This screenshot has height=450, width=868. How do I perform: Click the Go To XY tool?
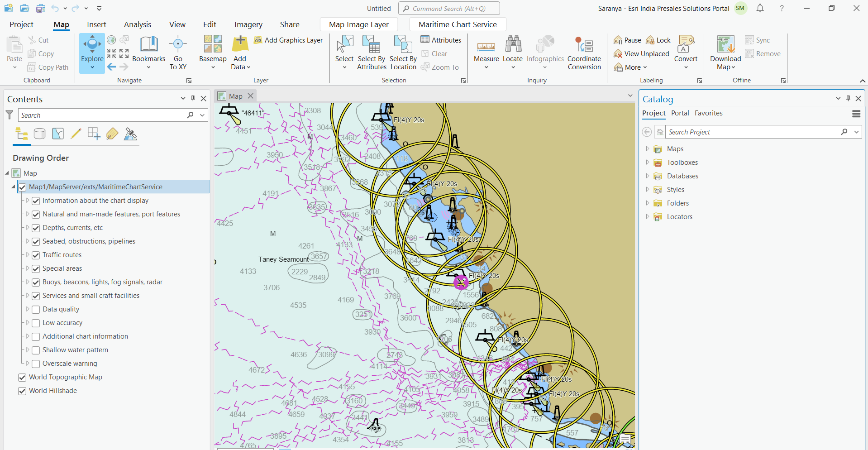(178, 52)
